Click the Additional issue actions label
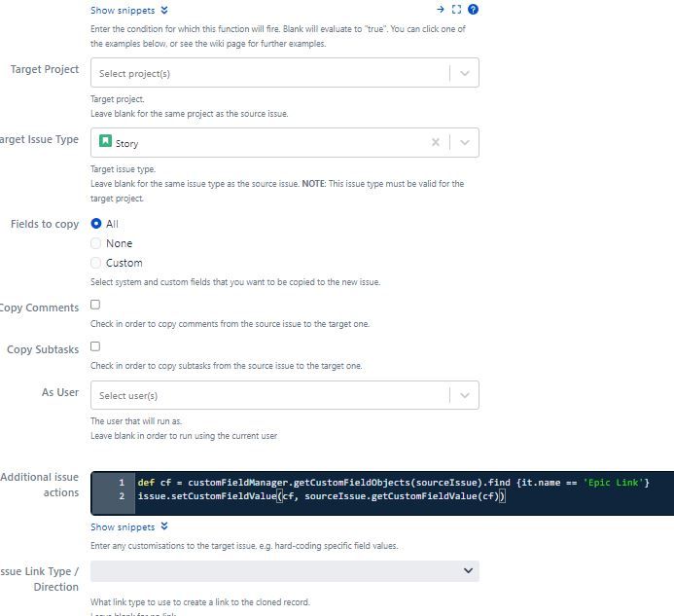Screen dimensions: 674x616 tap(40, 485)
